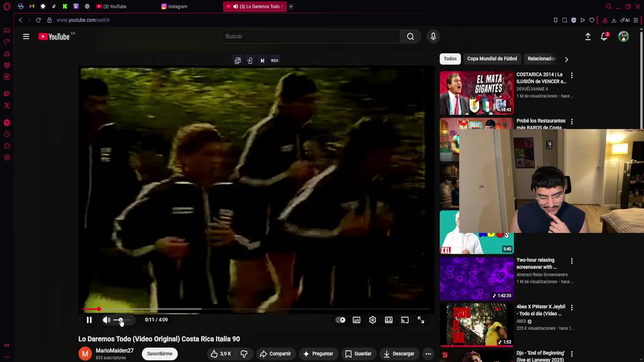Open the MarioMaiden27 channel link
The width and height of the screenshot is (644, 362).
tap(115, 350)
